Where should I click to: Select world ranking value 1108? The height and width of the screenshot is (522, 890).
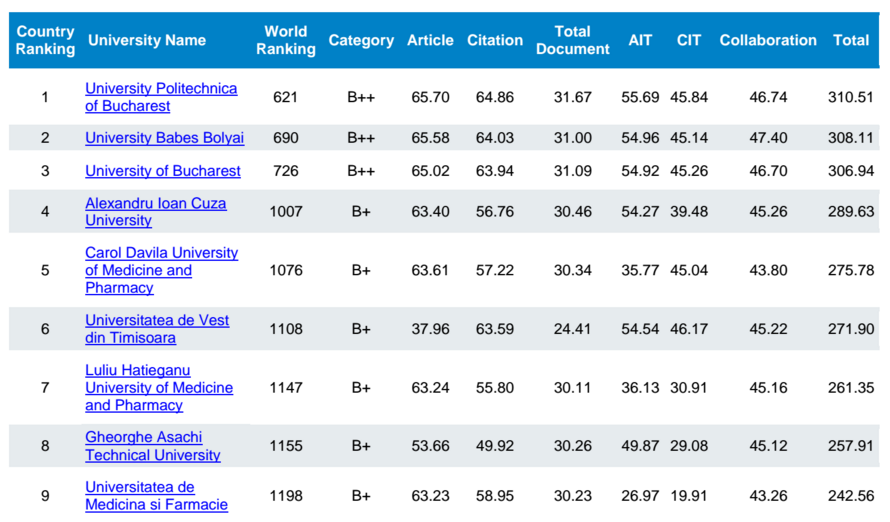pos(286,329)
